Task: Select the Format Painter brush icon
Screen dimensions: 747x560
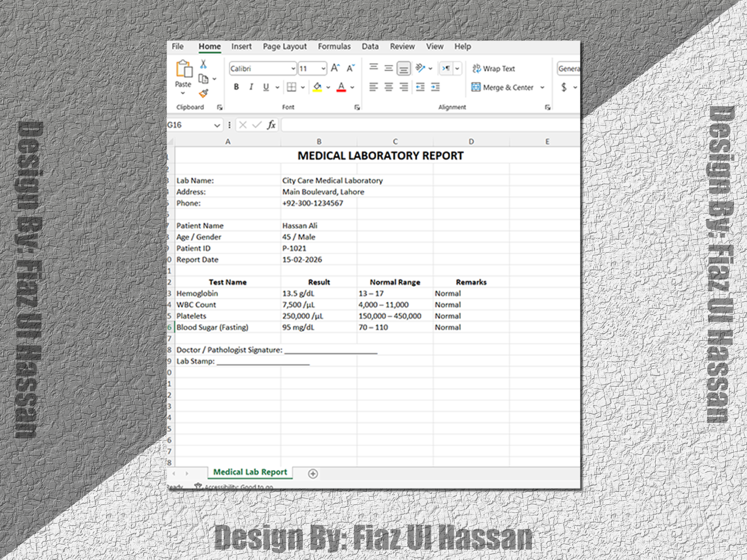Action: pos(204,94)
